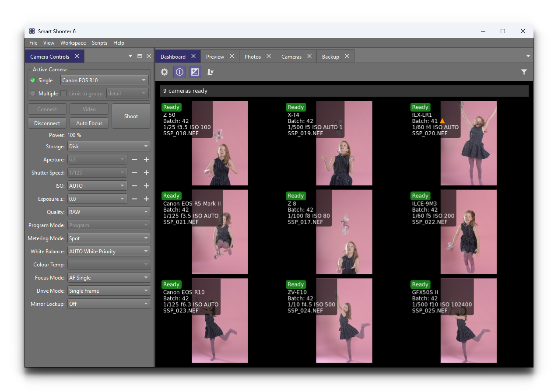This screenshot has width=558, height=392.
Task: Click the '9 cameras ready' status text
Action: click(x=185, y=91)
